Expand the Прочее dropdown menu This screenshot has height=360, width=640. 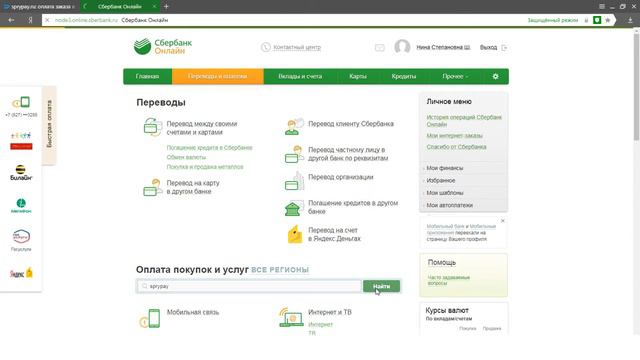coord(455,76)
